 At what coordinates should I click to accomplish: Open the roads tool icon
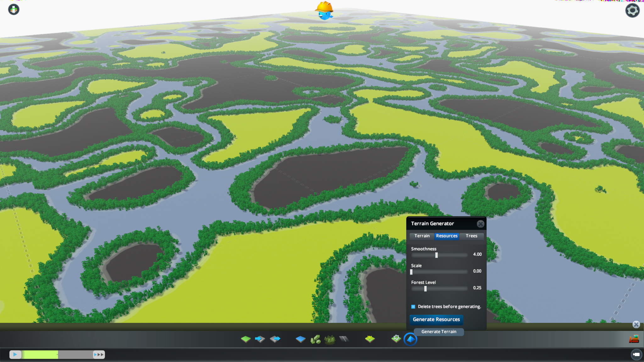point(344,339)
